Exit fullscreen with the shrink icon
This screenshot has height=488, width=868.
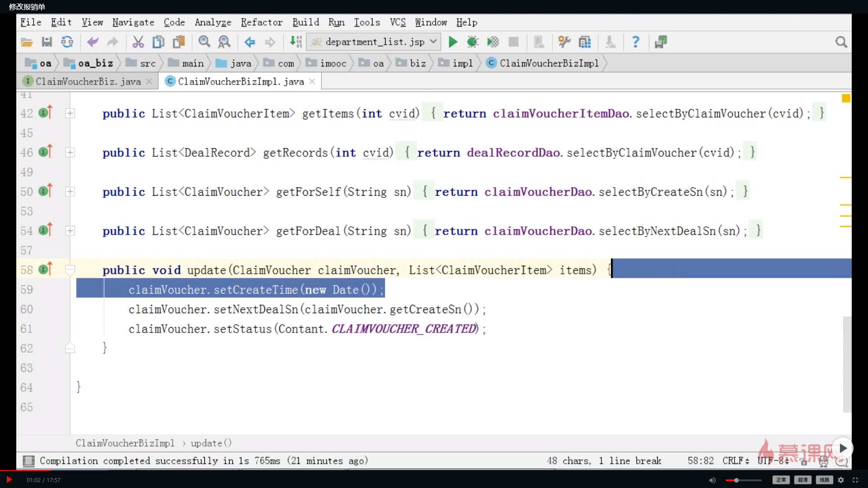[x=855, y=480]
